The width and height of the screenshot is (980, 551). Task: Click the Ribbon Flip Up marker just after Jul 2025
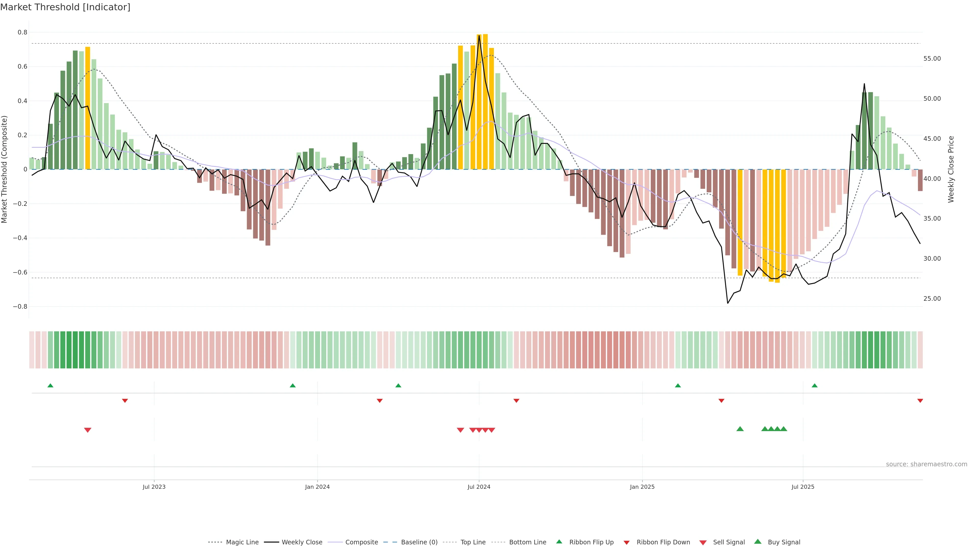click(815, 386)
